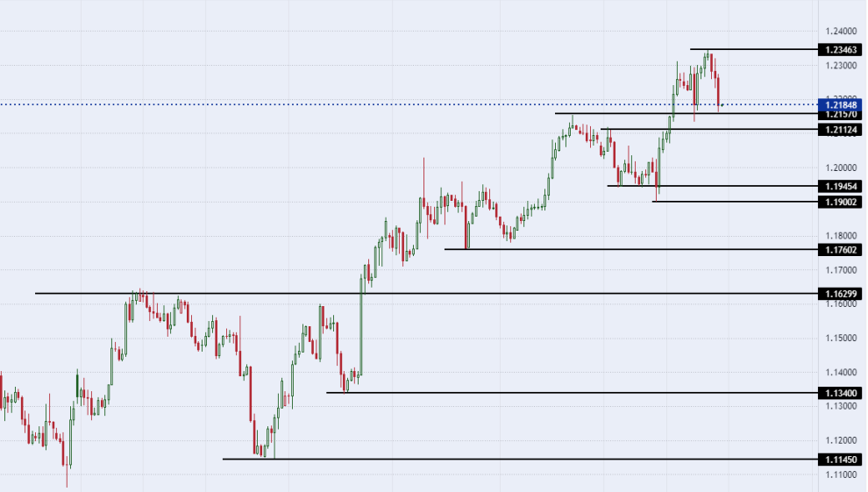Click the 1.13400 price level label
Screen dimensions: 868x492
840,394
